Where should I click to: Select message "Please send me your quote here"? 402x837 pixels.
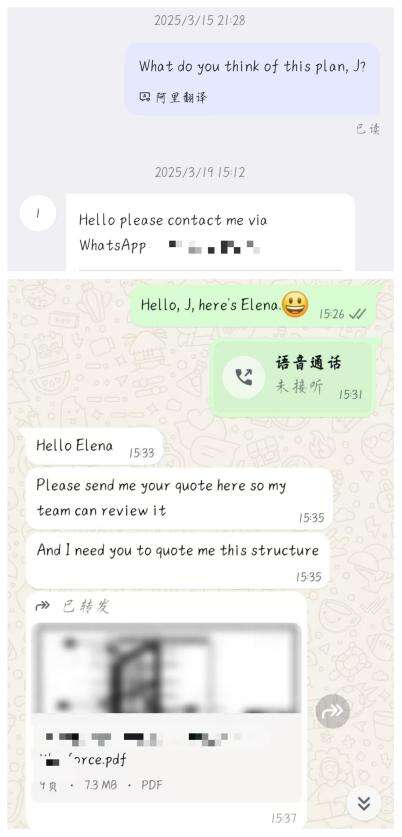click(x=179, y=499)
